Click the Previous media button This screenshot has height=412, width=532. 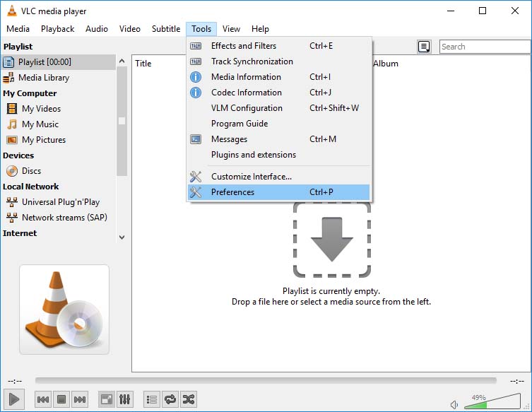pos(43,399)
